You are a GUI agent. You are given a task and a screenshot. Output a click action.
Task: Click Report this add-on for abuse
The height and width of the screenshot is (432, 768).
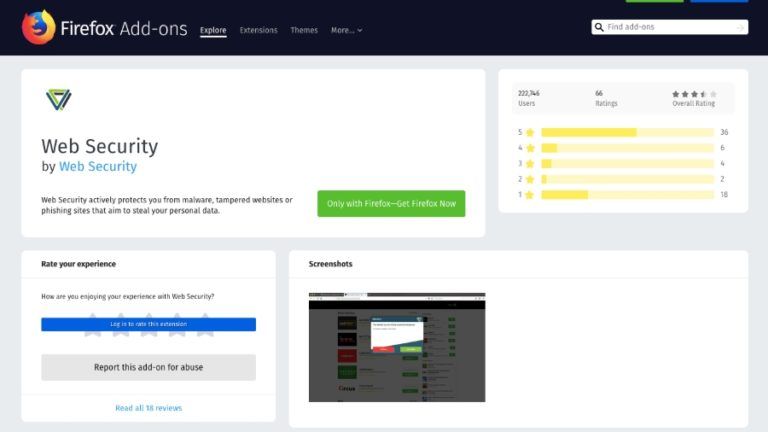tap(148, 367)
